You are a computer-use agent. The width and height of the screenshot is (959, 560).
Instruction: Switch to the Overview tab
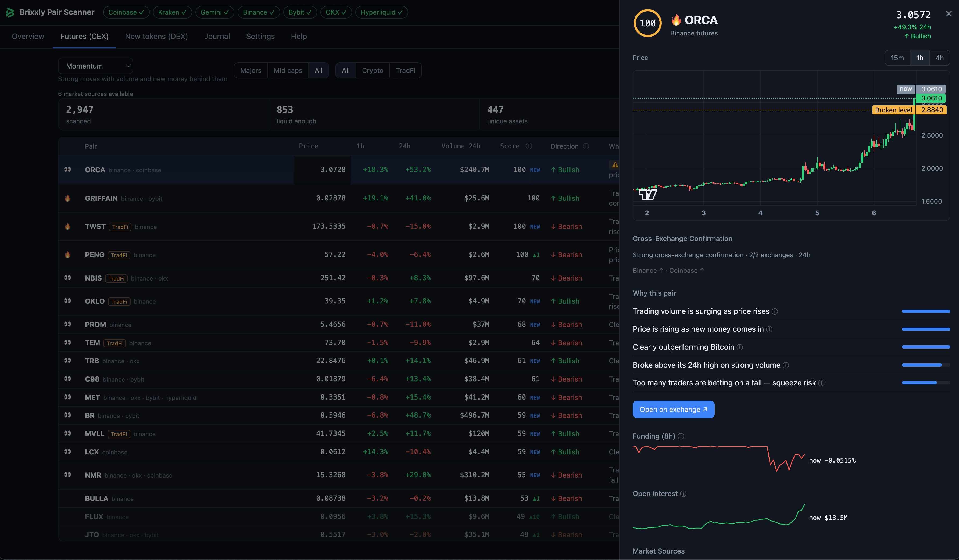(28, 37)
